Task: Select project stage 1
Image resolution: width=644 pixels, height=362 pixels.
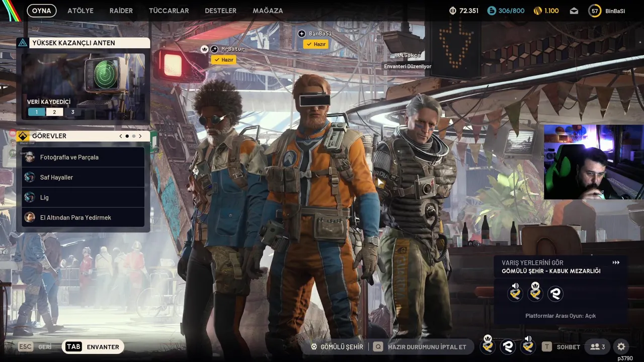Action: point(36,112)
